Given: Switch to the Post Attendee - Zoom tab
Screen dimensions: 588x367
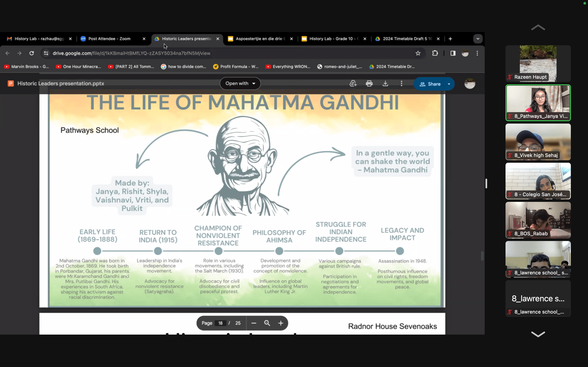Looking at the screenshot, I should [109, 39].
